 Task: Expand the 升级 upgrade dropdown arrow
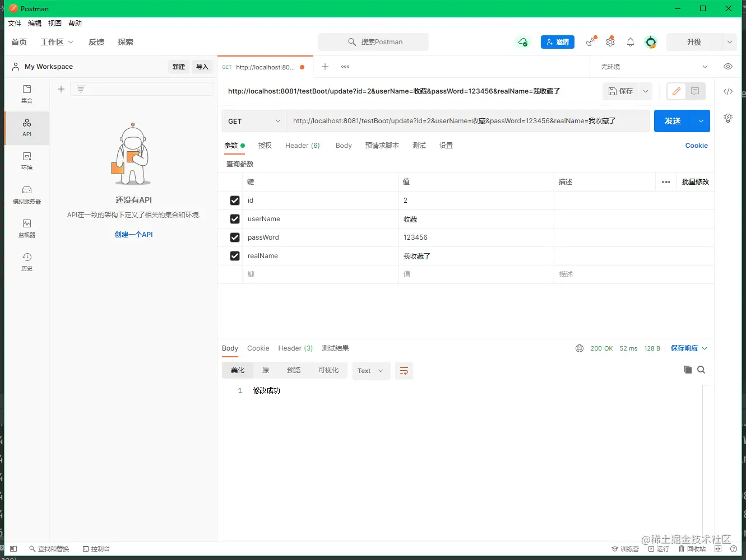tap(729, 42)
